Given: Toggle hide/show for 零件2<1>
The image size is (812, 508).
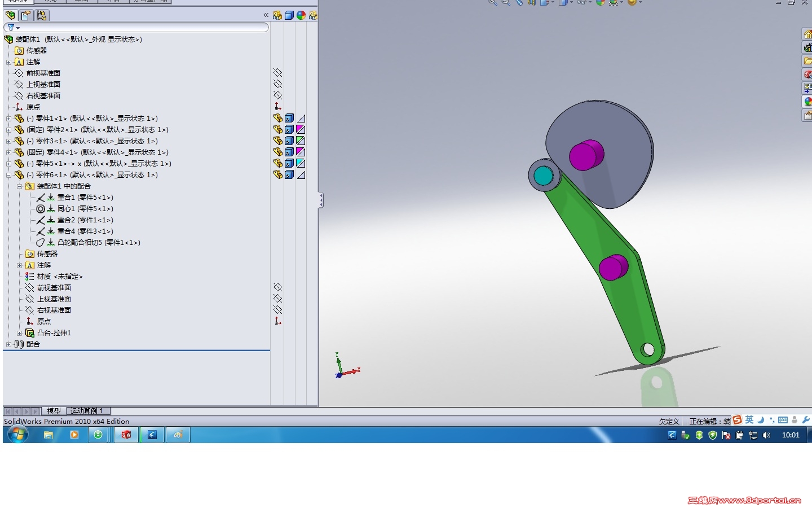Looking at the screenshot, I should [x=277, y=129].
